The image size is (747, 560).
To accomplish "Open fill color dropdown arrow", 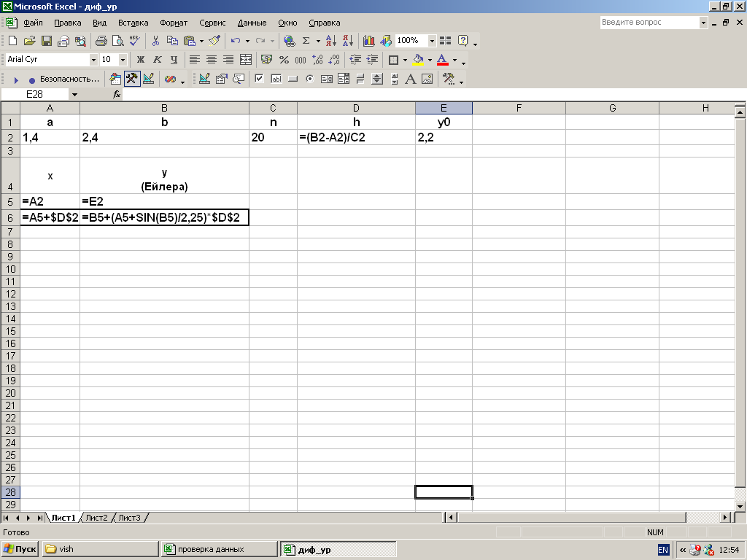I will (x=430, y=60).
